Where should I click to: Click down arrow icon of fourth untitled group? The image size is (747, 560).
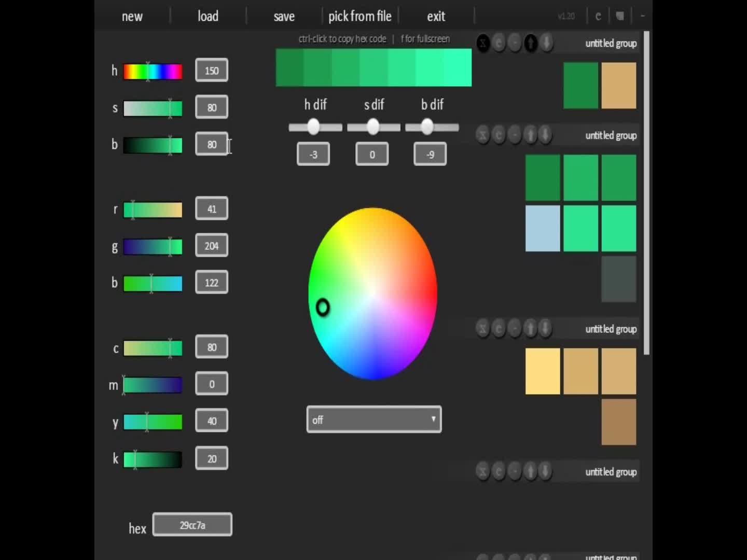pyautogui.click(x=545, y=471)
